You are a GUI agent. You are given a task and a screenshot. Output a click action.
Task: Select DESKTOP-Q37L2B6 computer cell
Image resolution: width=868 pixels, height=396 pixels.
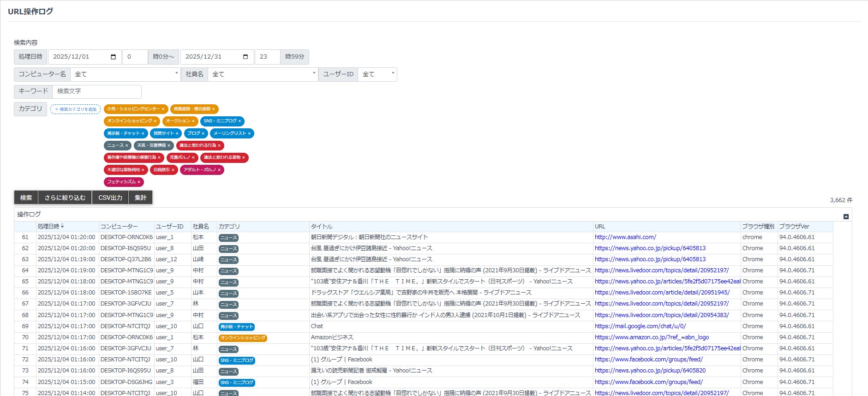[126, 259]
